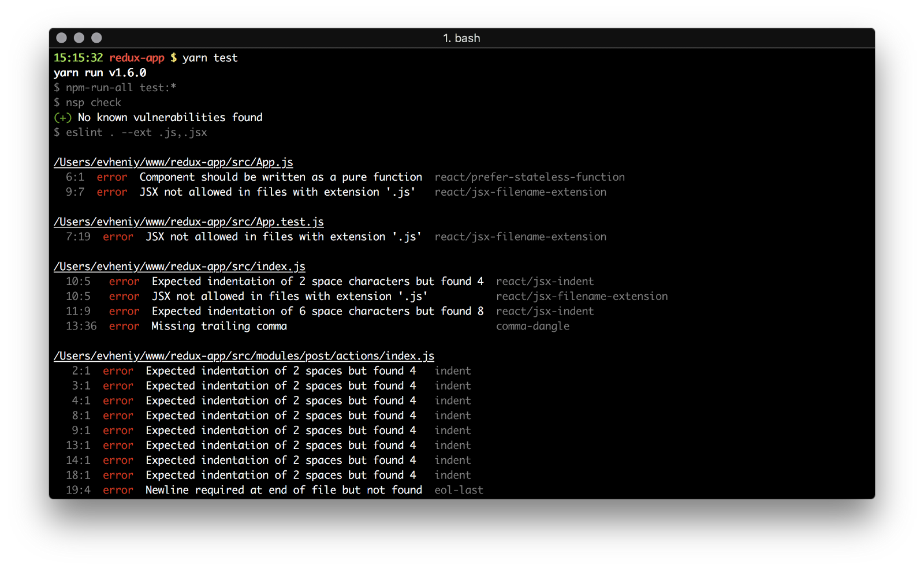
Task: Open the src/App.test.js file path link
Action: (x=188, y=222)
